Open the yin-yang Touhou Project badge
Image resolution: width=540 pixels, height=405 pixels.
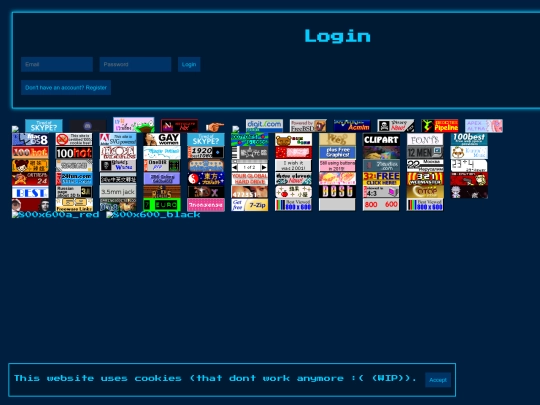tap(206, 179)
